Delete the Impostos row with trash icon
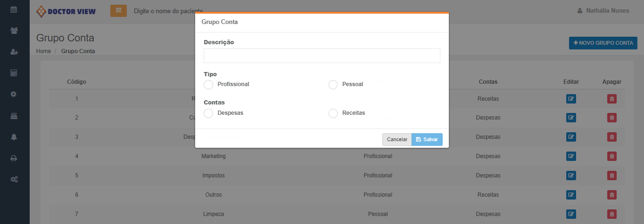The height and width of the screenshot is (224, 644). (x=611, y=176)
